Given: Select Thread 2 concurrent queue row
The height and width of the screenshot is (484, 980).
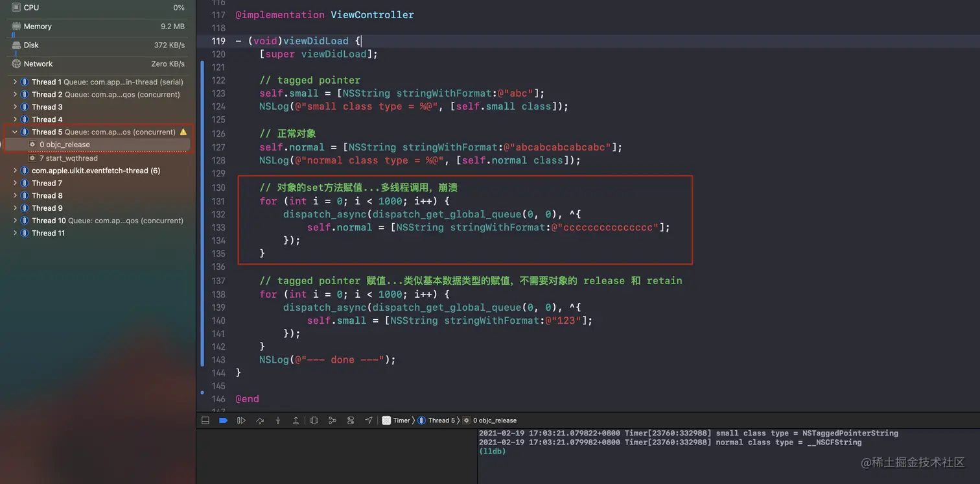Looking at the screenshot, I should tap(98, 95).
